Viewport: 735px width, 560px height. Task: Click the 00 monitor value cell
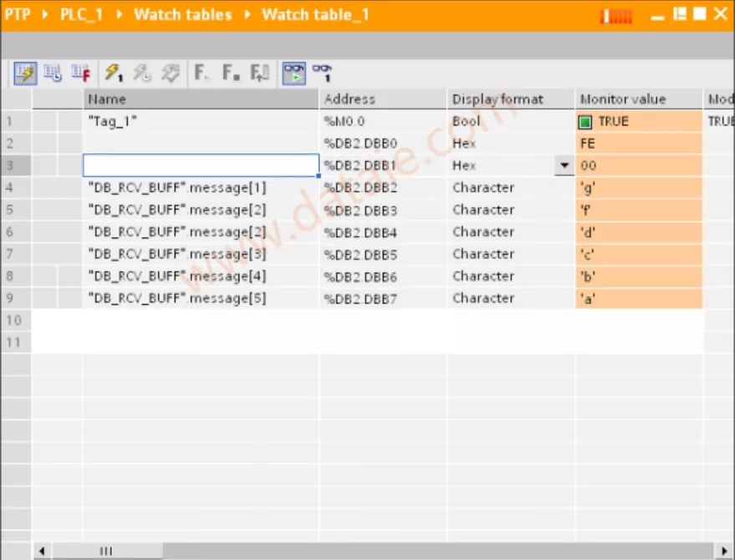(639, 165)
